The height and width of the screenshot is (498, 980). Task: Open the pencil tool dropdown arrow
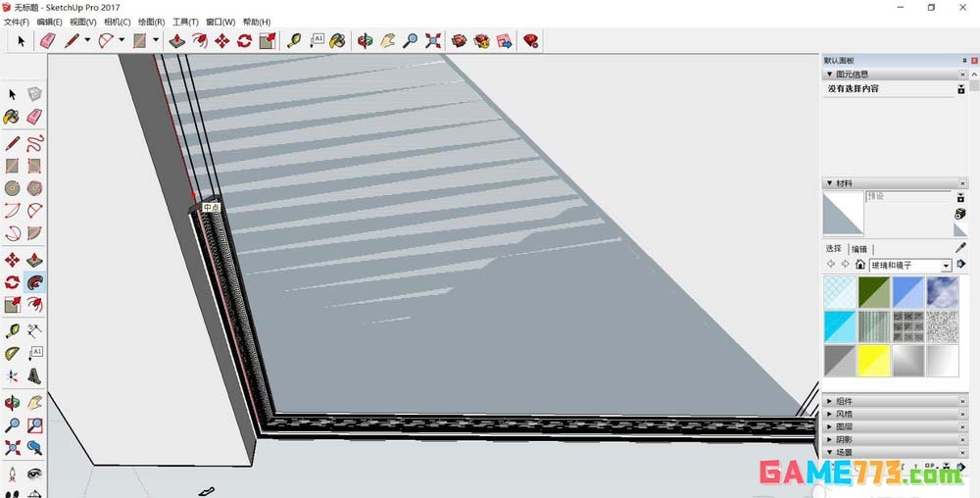[87, 40]
